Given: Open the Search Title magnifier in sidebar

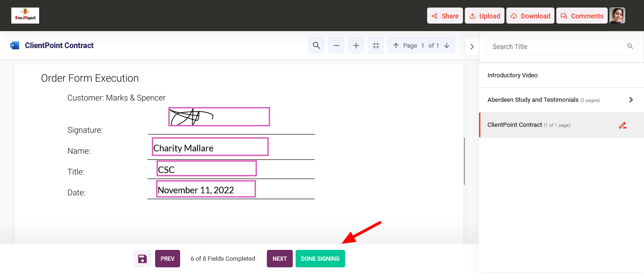Looking at the screenshot, I should [630, 46].
